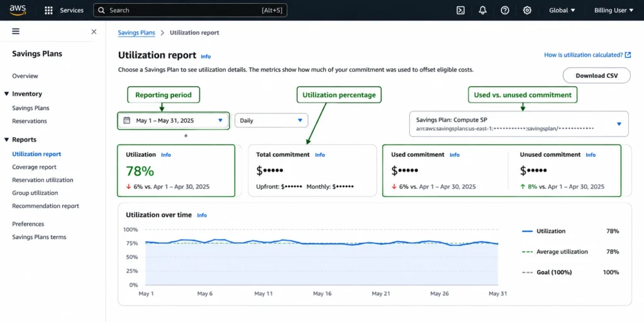The width and height of the screenshot is (644, 322).
Task: Click the red down arrow in Utilization card
Action: tap(128, 186)
